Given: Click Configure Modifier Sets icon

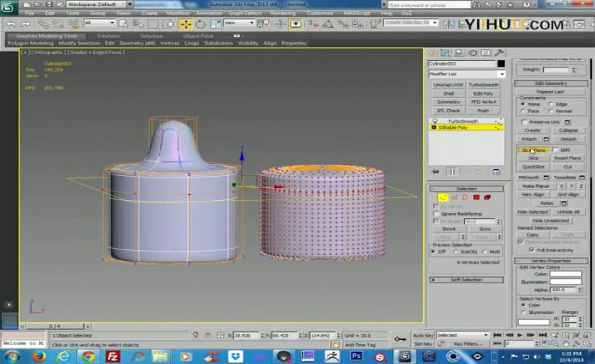Looking at the screenshot, I should pyautogui.click(x=497, y=172).
